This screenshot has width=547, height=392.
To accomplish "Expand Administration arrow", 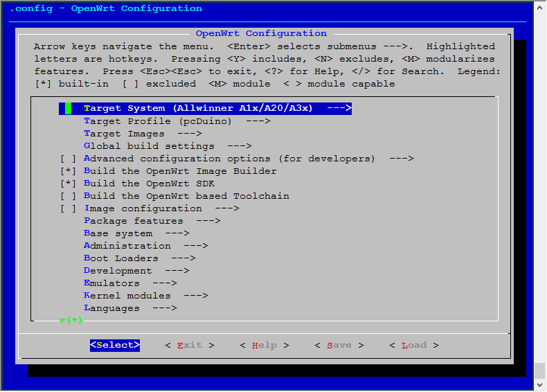I will tap(196, 246).
